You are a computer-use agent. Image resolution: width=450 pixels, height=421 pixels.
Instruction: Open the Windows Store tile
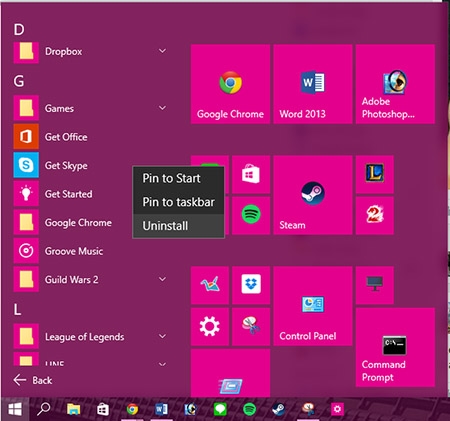pos(251,174)
